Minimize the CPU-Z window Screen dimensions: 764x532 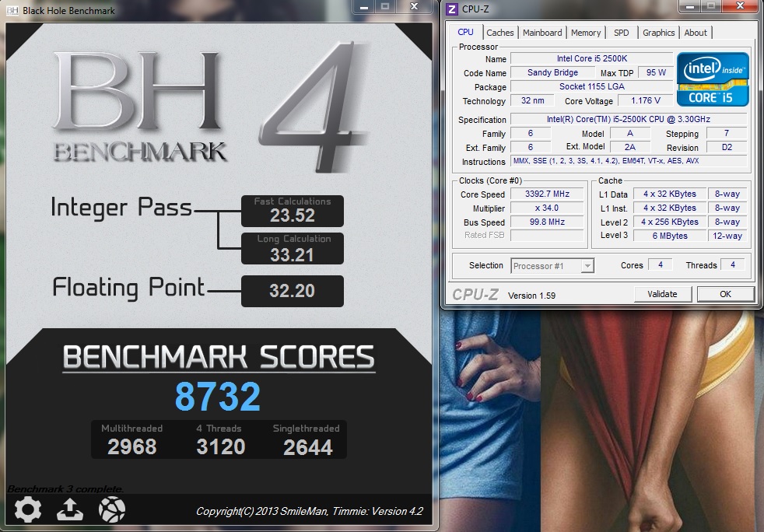pyautogui.click(x=690, y=6)
